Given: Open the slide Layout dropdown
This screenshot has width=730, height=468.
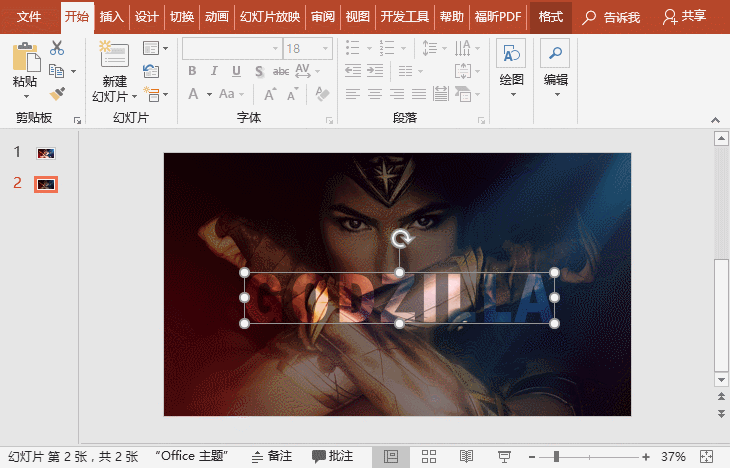Looking at the screenshot, I should pyautogui.click(x=153, y=48).
